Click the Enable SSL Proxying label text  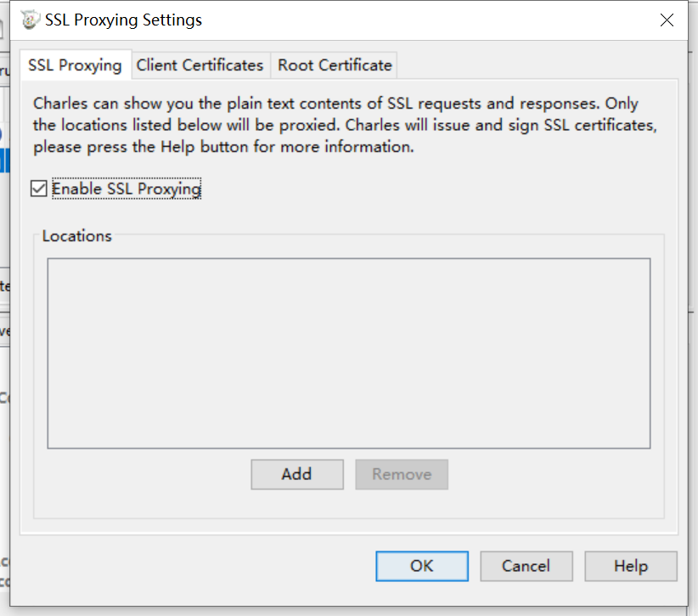pos(127,189)
